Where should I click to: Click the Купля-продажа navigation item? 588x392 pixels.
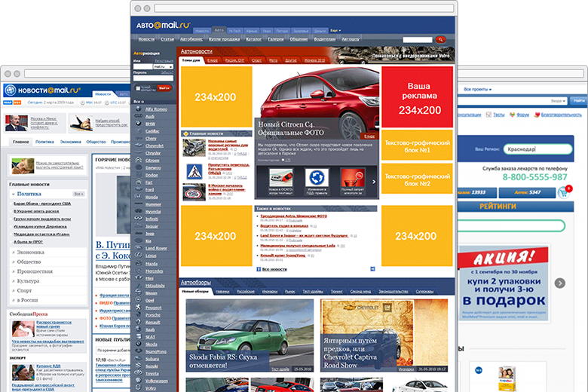224,39
